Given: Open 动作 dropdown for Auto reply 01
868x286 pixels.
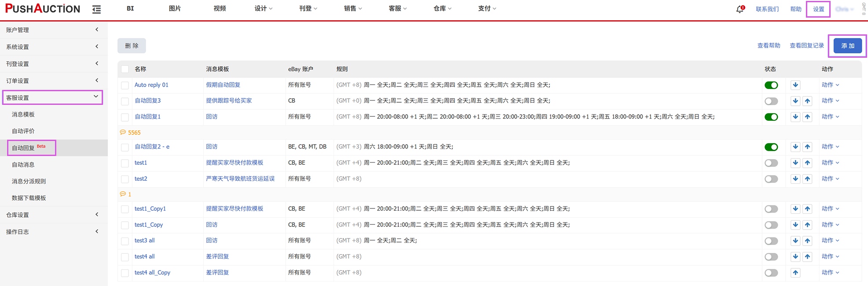Looking at the screenshot, I should click(x=830, y=85).
